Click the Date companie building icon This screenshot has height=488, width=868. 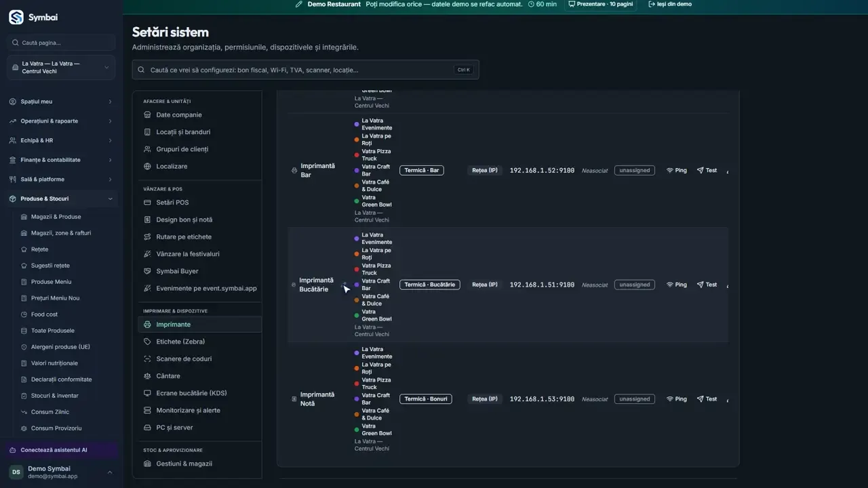148,115
